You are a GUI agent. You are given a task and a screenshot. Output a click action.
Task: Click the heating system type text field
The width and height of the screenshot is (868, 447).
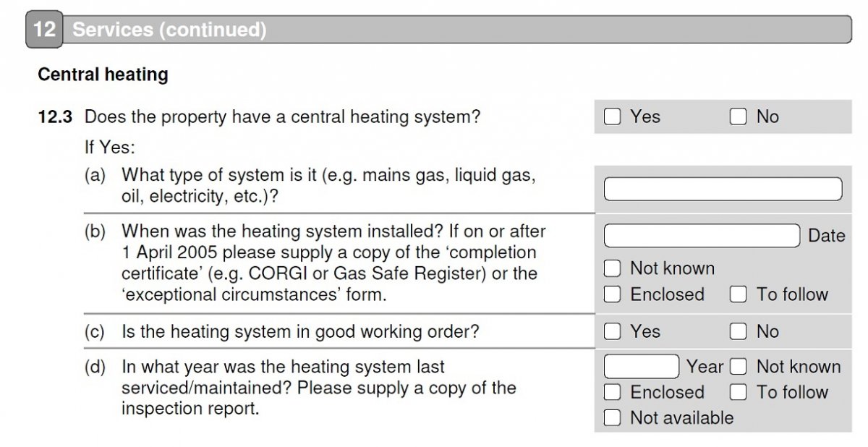(x=723, y=189)
